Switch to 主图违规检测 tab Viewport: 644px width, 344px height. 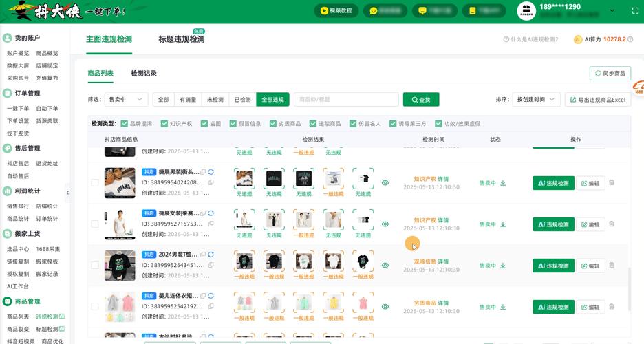109,39
